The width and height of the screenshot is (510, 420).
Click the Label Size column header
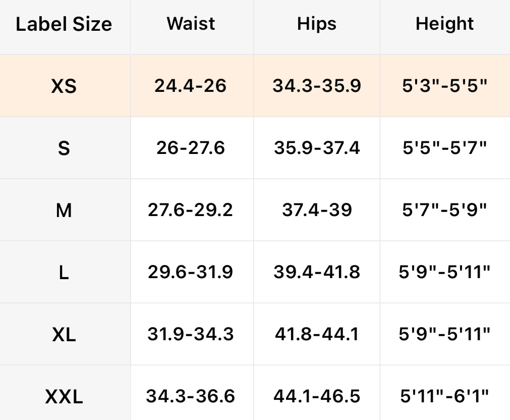64,24
